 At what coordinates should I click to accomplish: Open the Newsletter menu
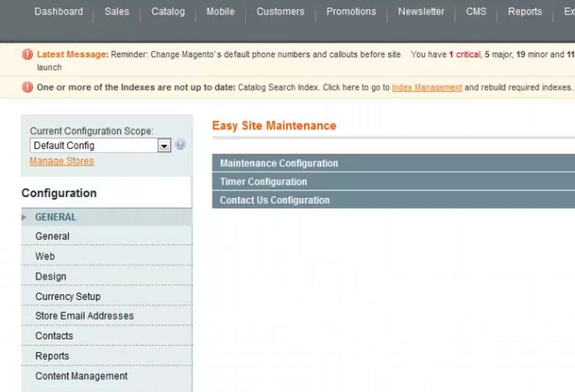[x=421, y=12]
